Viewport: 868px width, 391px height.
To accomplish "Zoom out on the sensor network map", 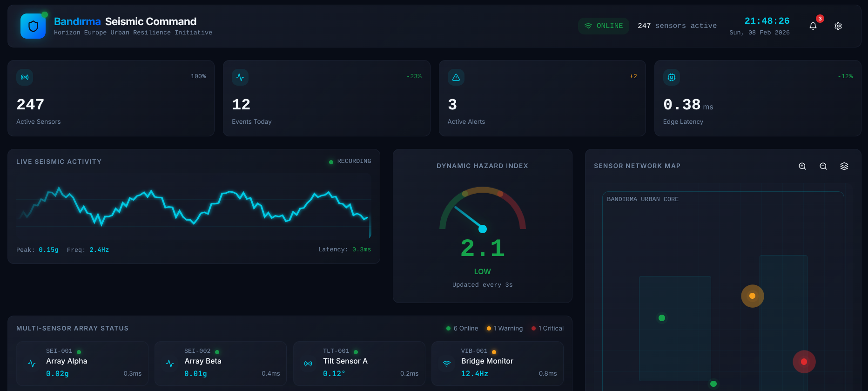I will pos(823,166).
